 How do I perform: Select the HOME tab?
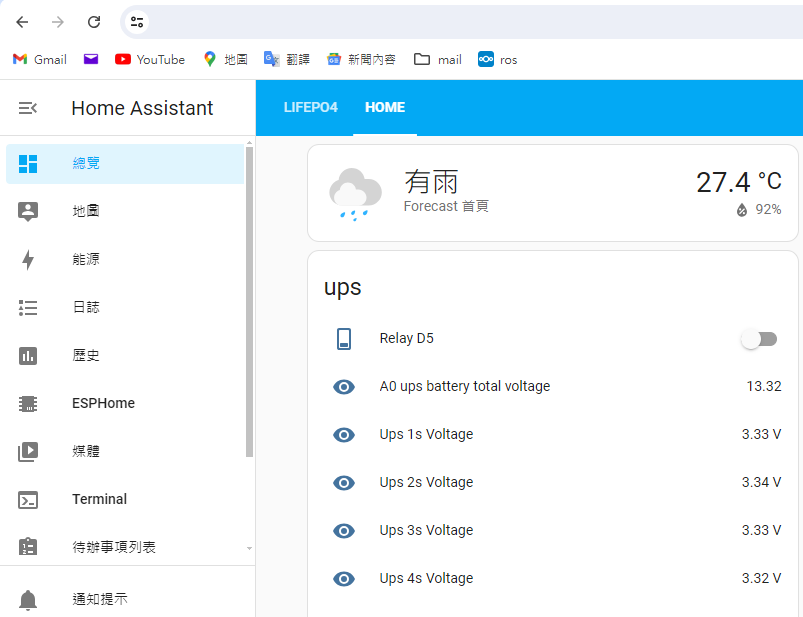tap(385, 107)
